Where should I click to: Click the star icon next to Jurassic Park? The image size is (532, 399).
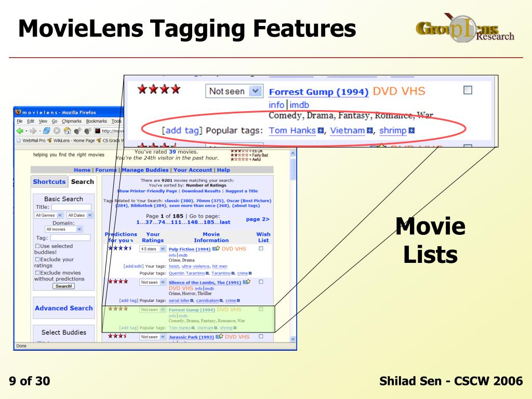coord(219,337)
